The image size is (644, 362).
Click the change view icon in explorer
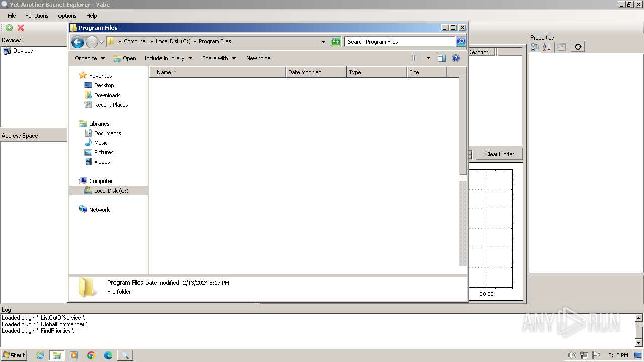pos(416,58)
